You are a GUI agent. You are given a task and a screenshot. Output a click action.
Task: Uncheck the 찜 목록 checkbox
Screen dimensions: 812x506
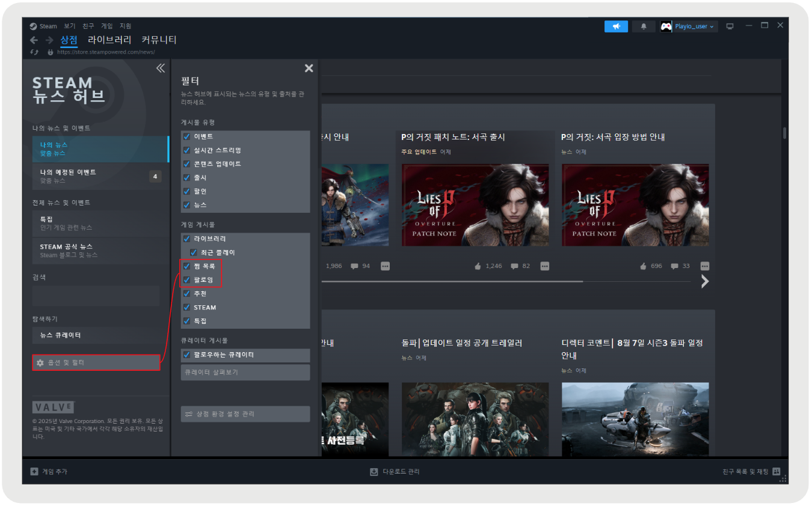click(x=186, y=266)
